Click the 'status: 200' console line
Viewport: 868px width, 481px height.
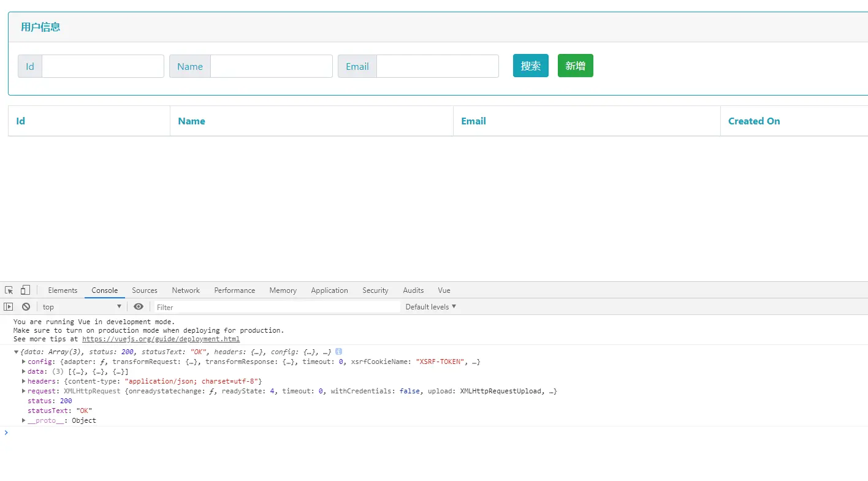(x=50, y=401)
